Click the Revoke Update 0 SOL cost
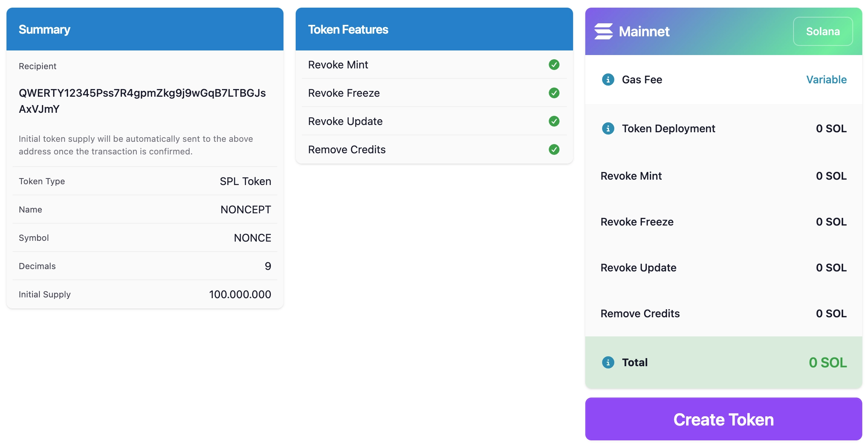 tap(831, 268)
